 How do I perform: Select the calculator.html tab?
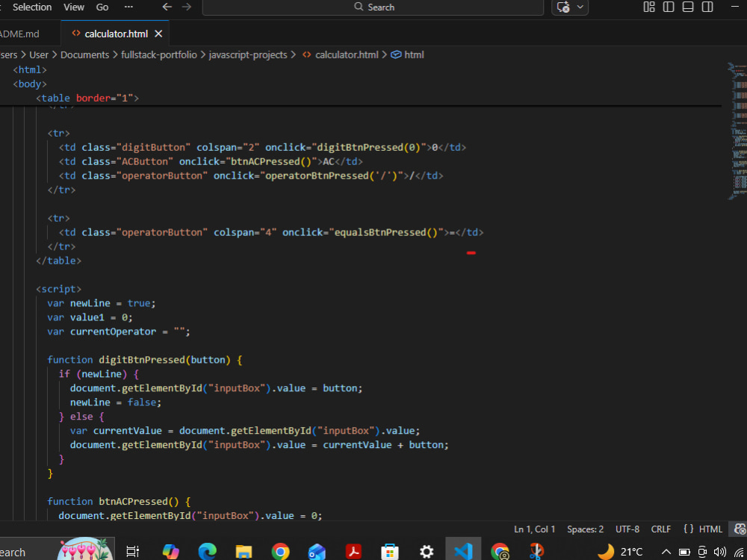point(117,34)
